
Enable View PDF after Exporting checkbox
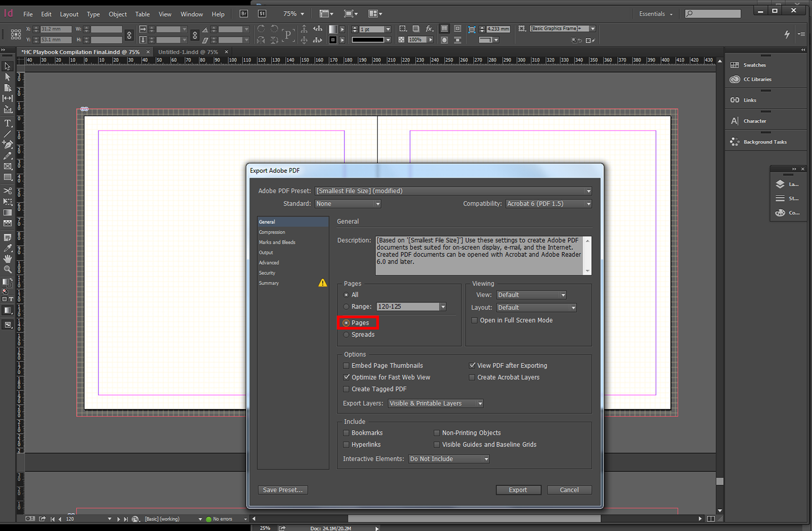pyautogui.click(x=472, y=365)
